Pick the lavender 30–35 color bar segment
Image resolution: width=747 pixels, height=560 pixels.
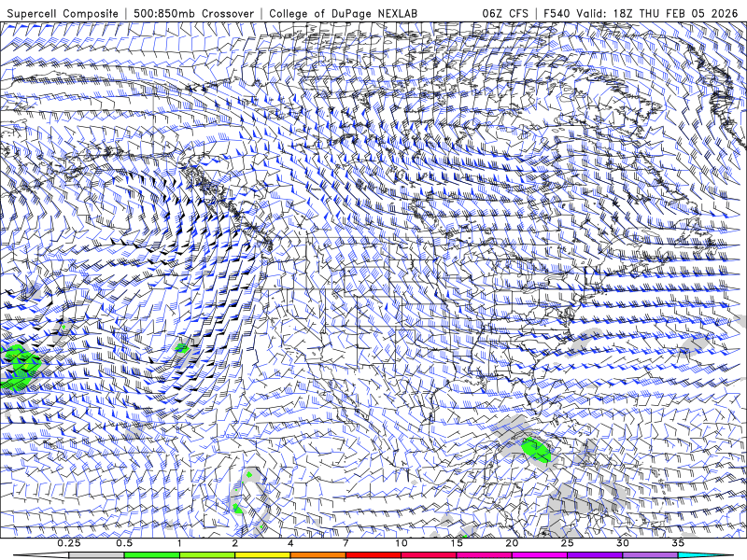click(x=650, y=555)
